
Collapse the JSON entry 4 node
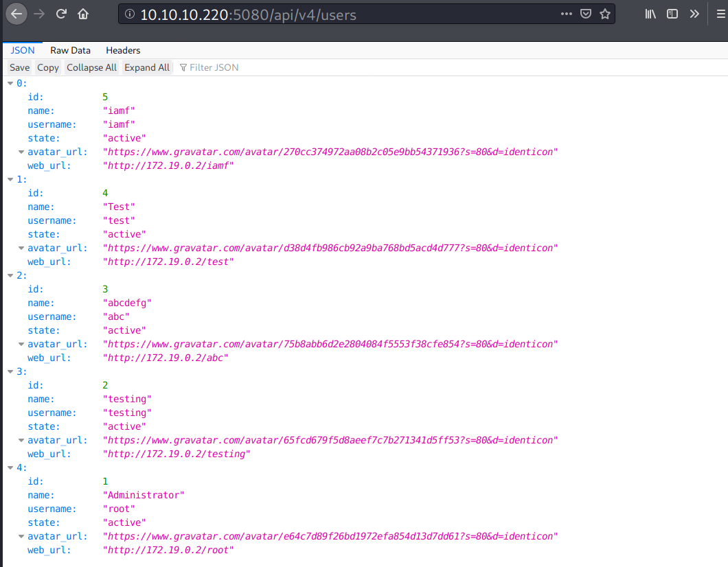pyautogui.click(x=10, y=467)
